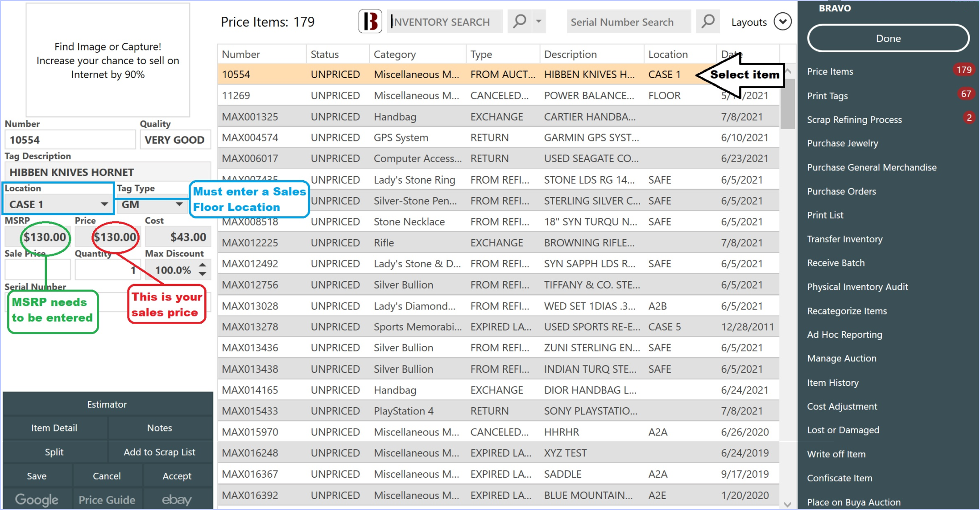Click the Cancel button

click(x=107, y=476)
